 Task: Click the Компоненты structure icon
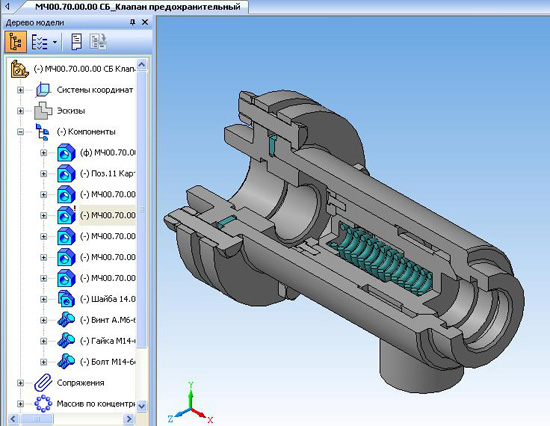(x=42, y=132)
